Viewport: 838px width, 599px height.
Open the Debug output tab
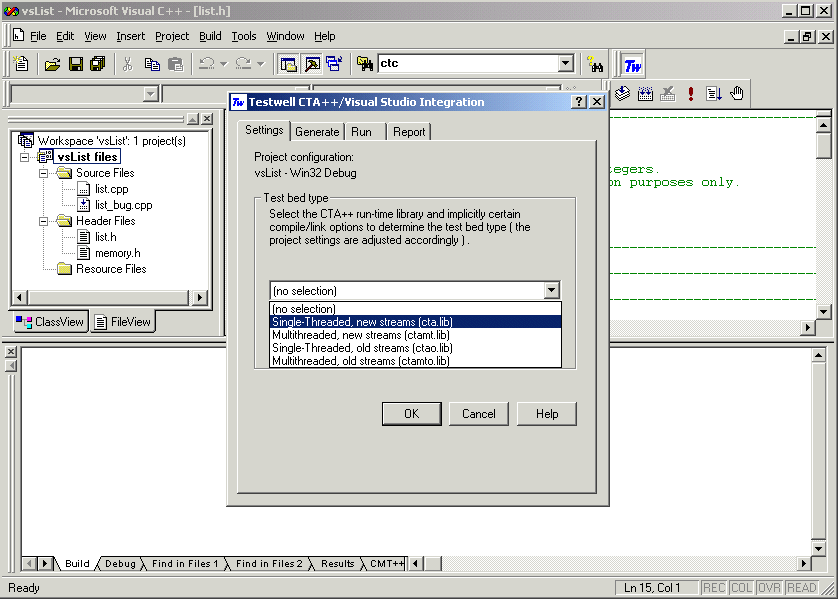coord(120,564)
